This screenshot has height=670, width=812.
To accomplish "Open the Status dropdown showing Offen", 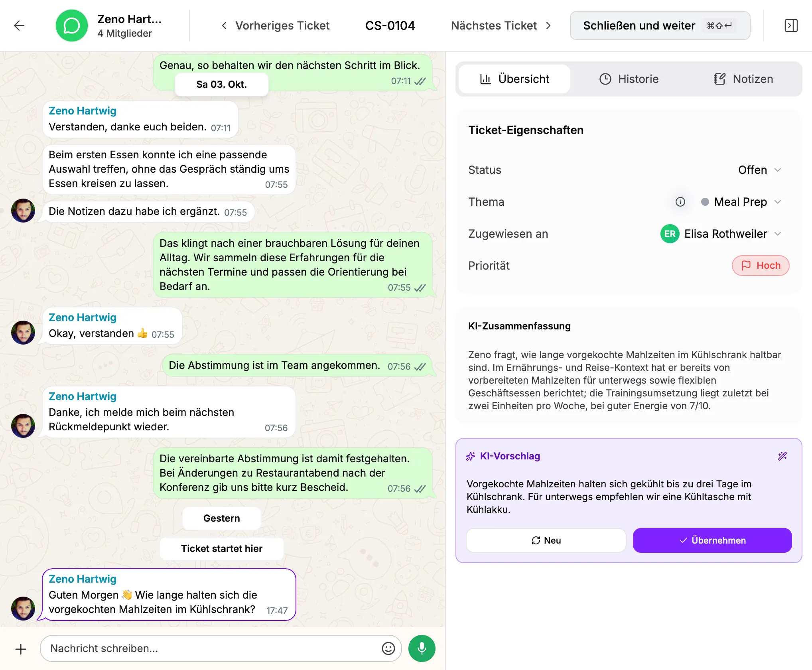I will (759, 170).
